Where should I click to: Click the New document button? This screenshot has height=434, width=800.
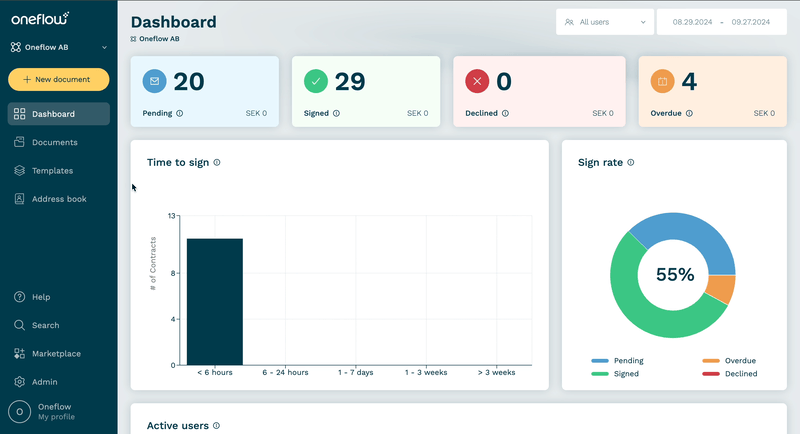(x=59, y=80)
